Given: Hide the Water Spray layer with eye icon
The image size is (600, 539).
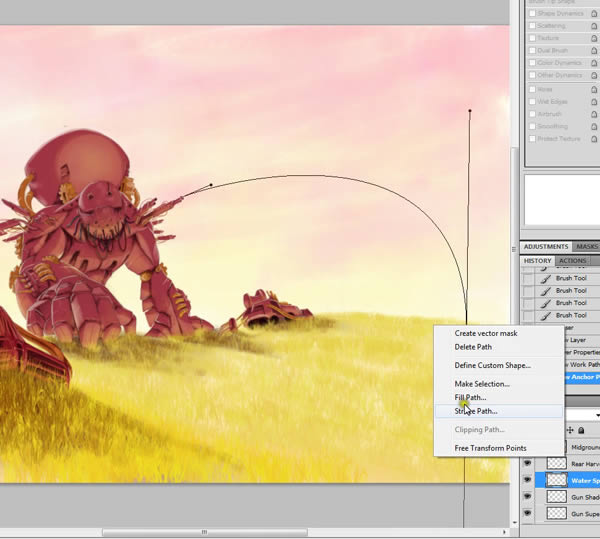Looking at the screenshot, I should click(528, 480).
